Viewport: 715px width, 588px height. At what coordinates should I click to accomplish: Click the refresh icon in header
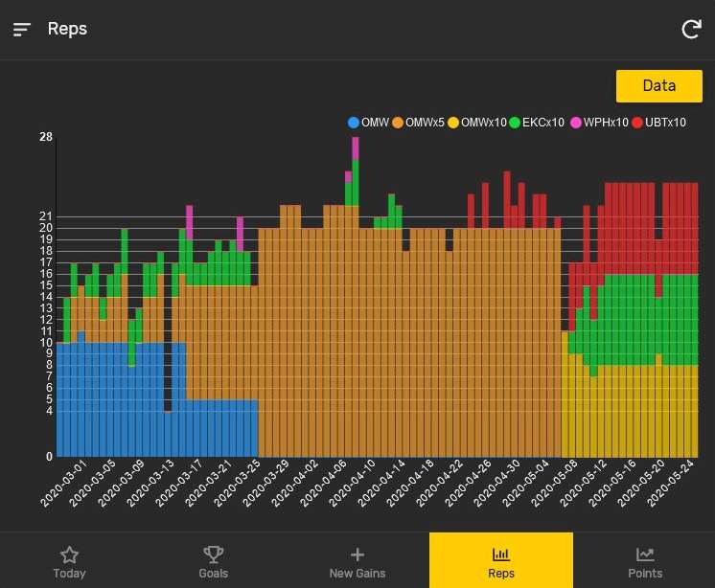click(x=690, y=30)
